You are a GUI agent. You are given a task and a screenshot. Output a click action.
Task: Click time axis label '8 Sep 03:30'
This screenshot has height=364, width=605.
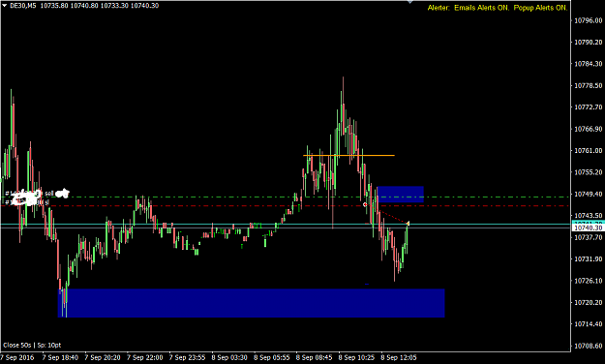coord(229,357)
